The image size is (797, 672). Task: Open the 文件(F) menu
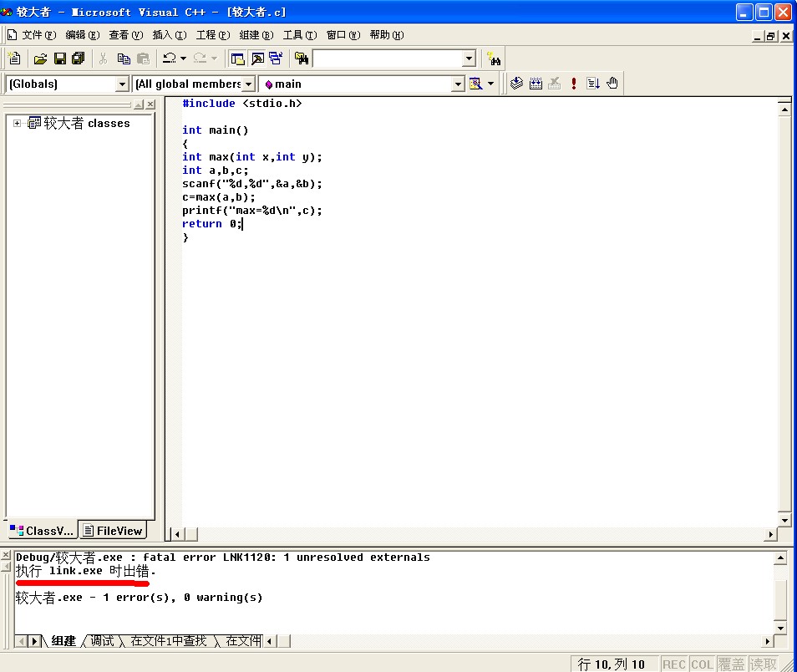[38, 35]
